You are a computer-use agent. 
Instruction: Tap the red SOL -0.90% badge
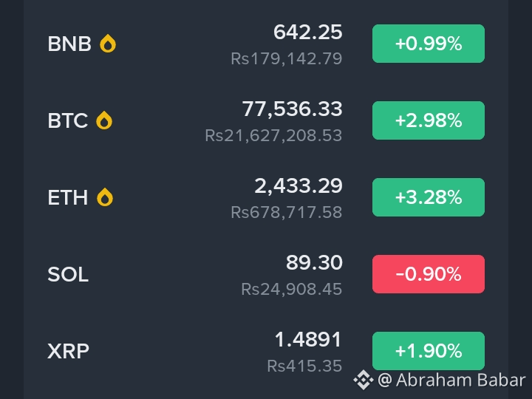pyautogui.click(x=428, y=274)
